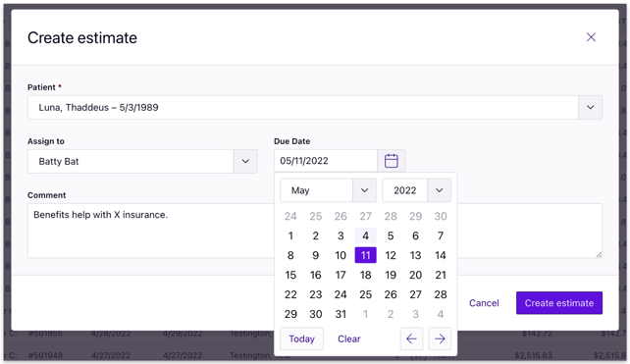Click the highlighted date 11
The height and width of the screenshot is (364, 630).
366,255
